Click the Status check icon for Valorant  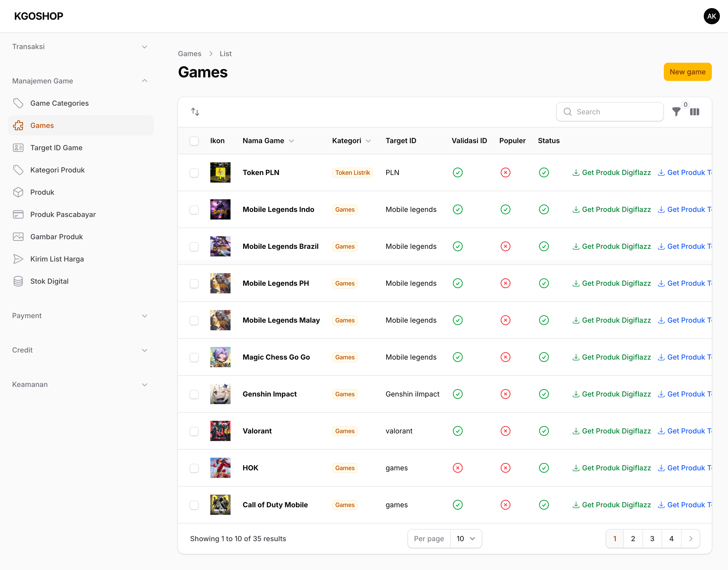544,431
